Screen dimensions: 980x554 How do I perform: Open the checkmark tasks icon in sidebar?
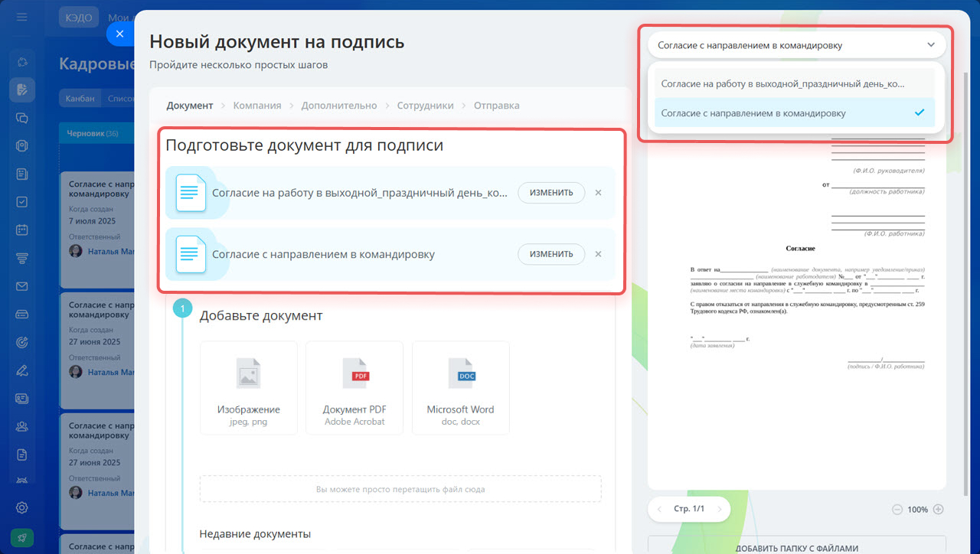click(x=22, y=202)
